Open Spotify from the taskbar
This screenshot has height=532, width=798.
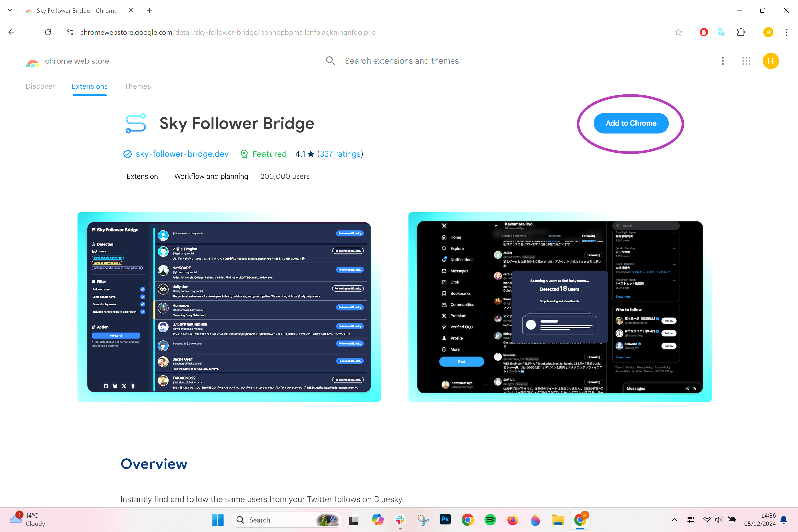pos(490,520)
